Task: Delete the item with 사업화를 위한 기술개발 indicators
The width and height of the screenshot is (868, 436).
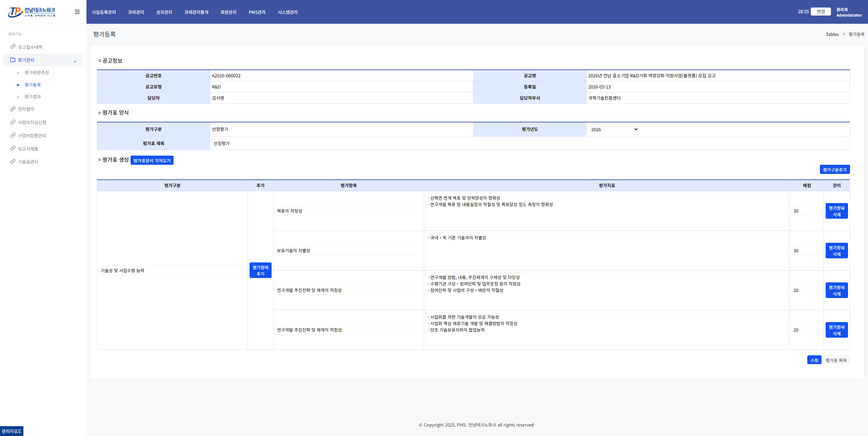Action: point(836,330)
